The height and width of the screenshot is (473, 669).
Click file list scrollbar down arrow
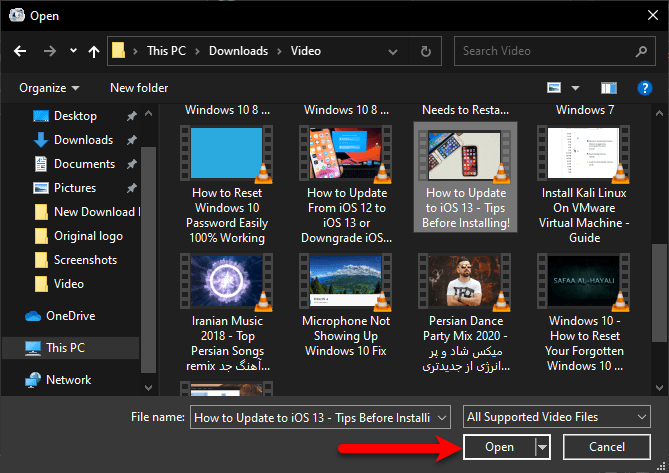click(x=659, y=388)
